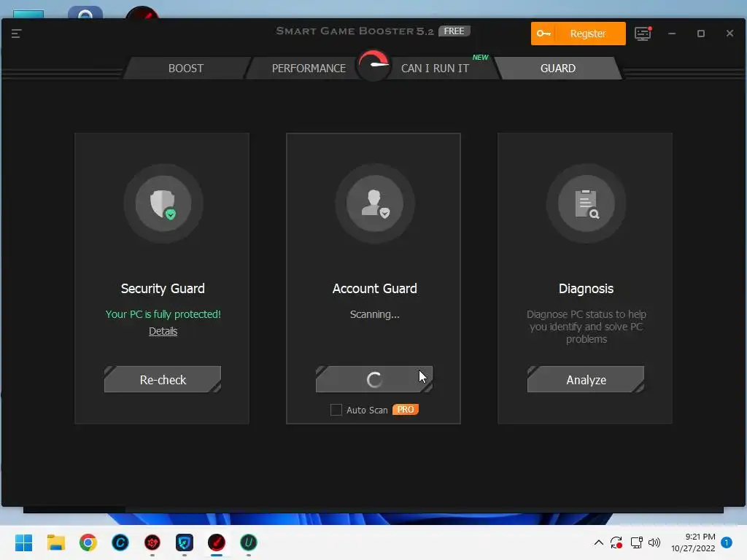Image resolution: width=747 pixels, height=560 pixels.
Task: Open the CAN I RUN IT tab
Action: (x=435, y=68)
